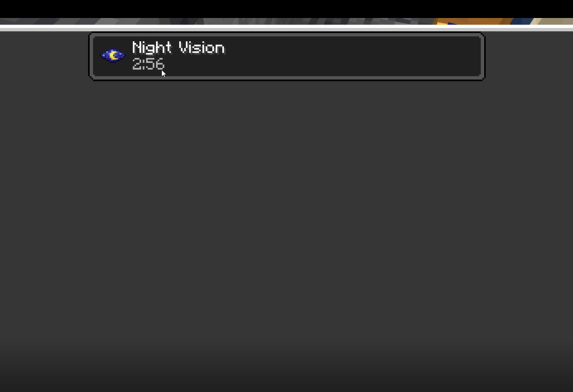Click the Night Vision eye icon
Image resolution: width=573 pixels, height=392 pixels.
pyautogui.click(x=113, y=56)
